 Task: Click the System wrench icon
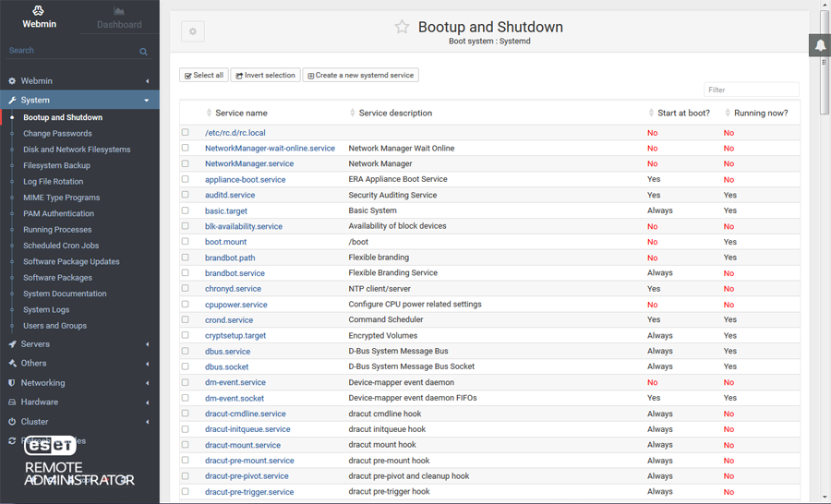[12, 101]
